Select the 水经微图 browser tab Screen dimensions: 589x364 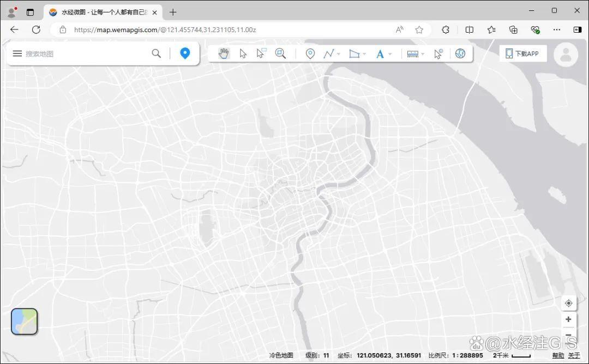pyautogui.click(x=103, y=12)
